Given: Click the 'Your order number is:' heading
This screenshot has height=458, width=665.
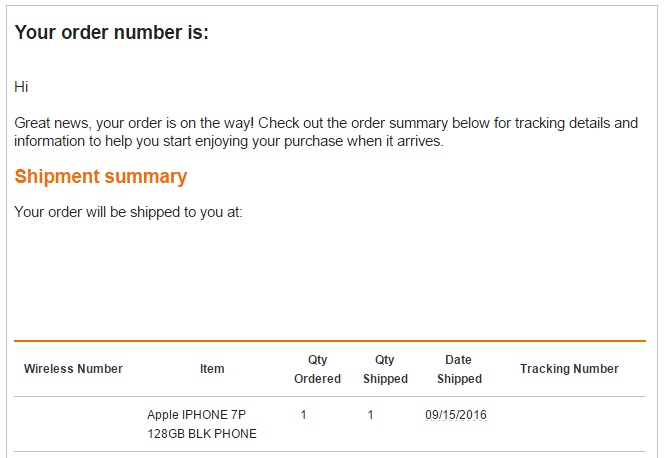Looking at the screenshot, I should click(x=112, y=33).
